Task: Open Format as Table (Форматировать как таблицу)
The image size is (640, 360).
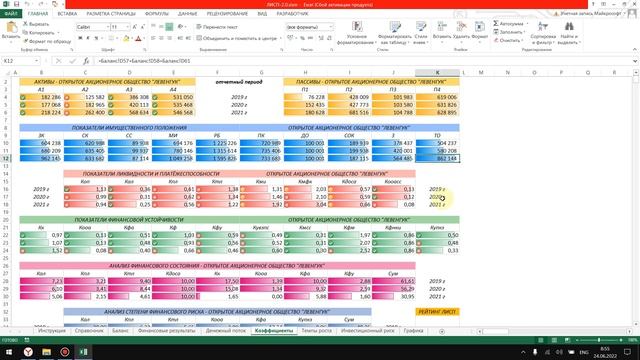Action: 395,33
